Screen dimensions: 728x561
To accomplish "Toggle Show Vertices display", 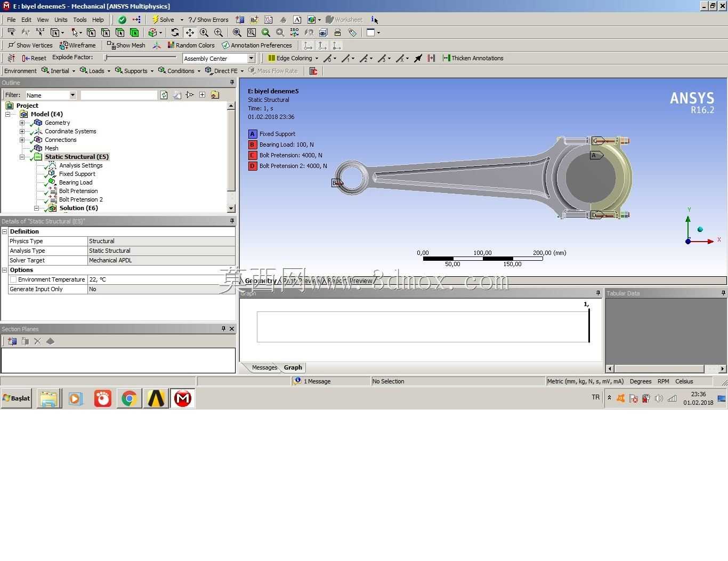I will click(30, 45).
